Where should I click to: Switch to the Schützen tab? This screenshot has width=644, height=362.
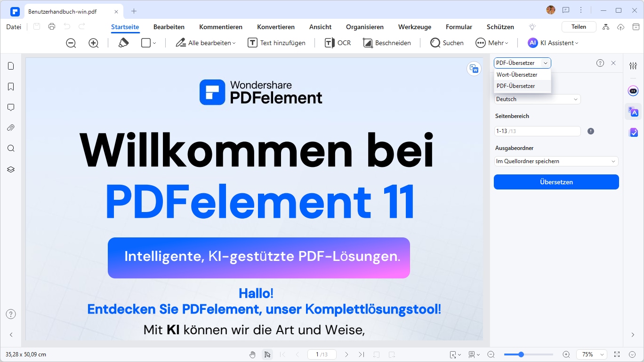coord(500,27)
